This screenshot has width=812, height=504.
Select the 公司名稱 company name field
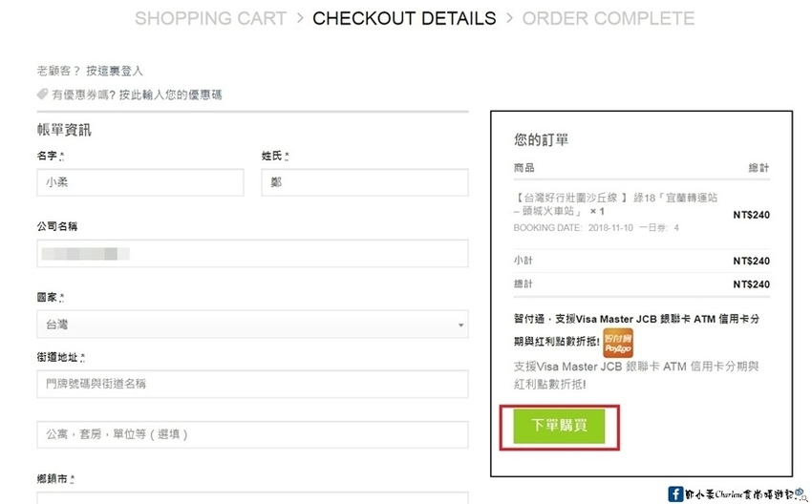tap(252, 253)
